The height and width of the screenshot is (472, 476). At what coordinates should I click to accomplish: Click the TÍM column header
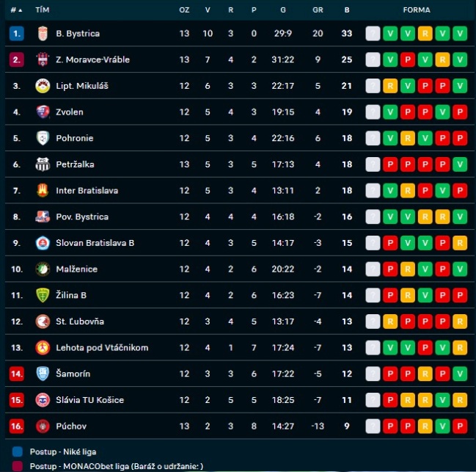(43, 10)
